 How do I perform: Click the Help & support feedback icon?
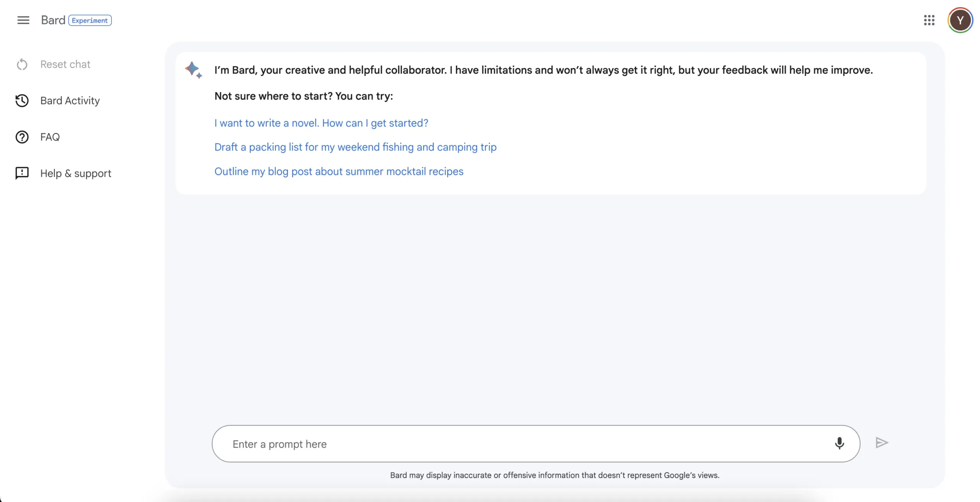click(22, 173)
